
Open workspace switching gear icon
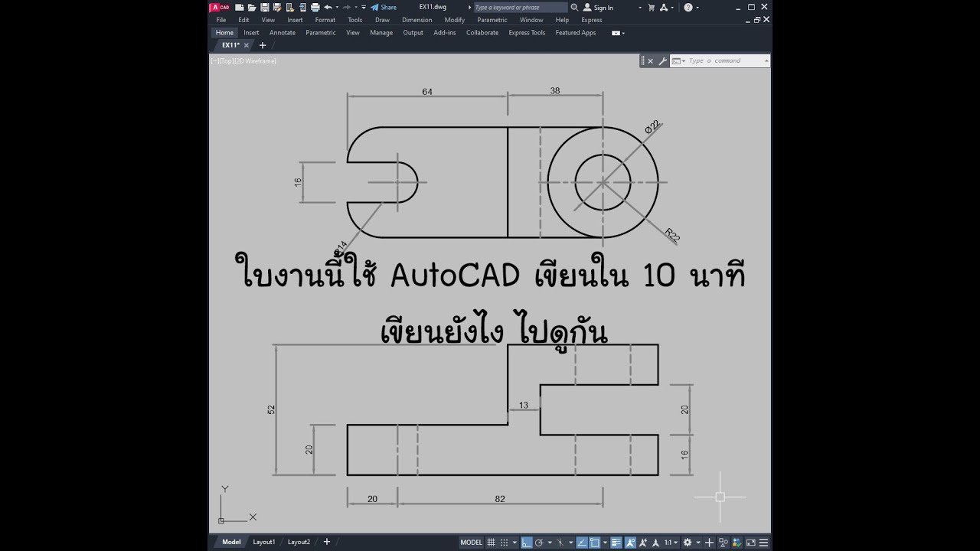click(x=687, y=543)
